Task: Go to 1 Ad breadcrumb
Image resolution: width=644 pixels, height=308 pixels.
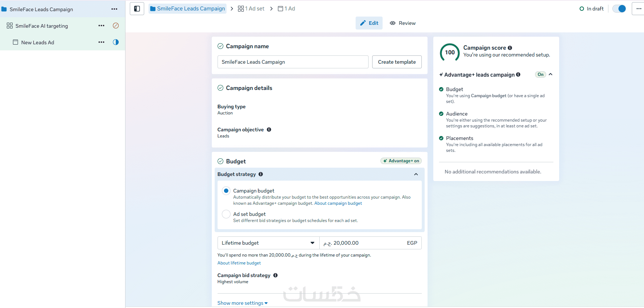Action: pos(287,9)
